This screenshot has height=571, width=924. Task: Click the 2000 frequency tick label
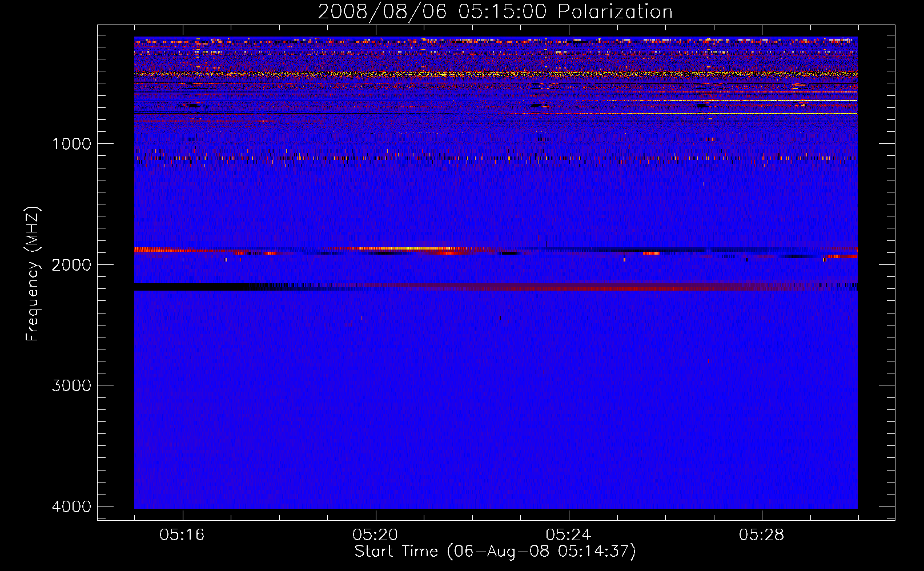(71, 265)
